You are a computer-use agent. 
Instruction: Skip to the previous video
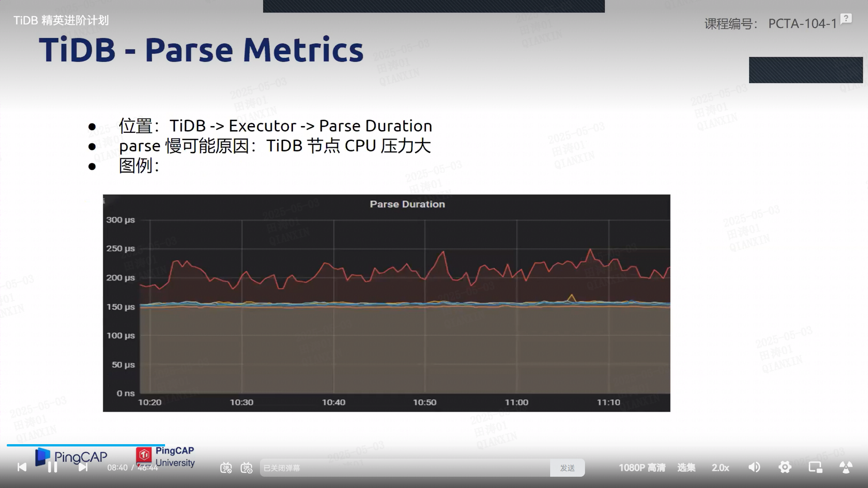click(22, 468)
